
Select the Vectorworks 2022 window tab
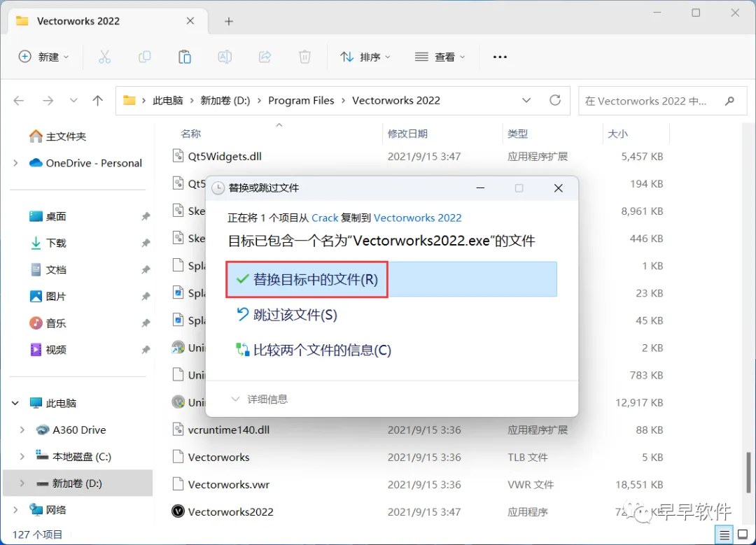108,21
